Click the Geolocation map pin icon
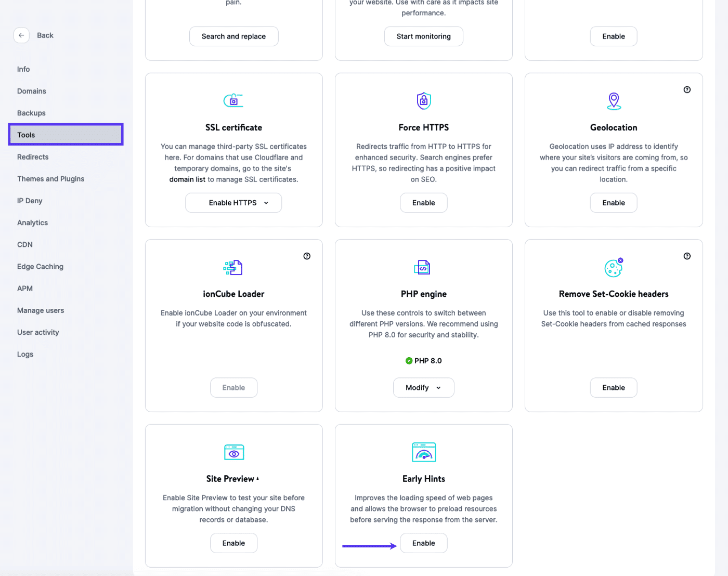This screenshot has height=576, width=728. pyautogui.click(x=614, y=101)
